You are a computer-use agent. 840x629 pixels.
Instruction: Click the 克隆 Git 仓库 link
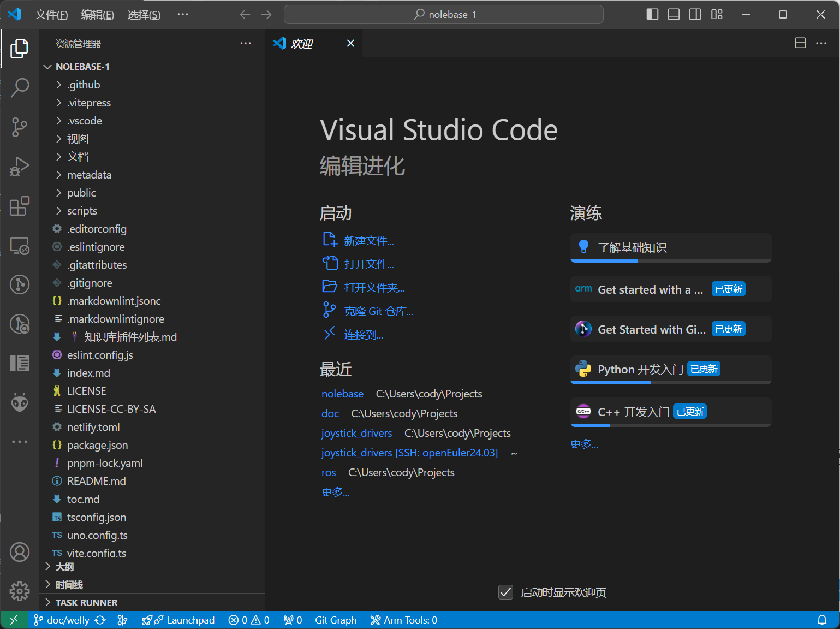[378, 311]
